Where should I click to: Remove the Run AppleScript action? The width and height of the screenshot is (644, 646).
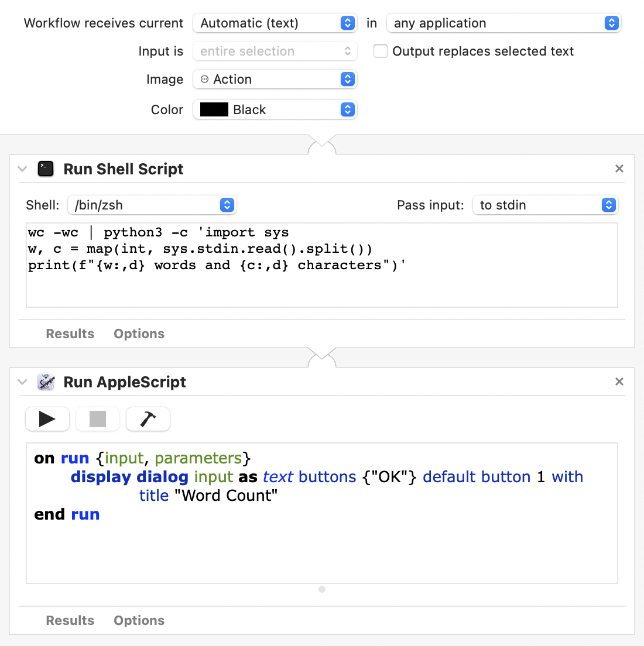pos(619,382)
